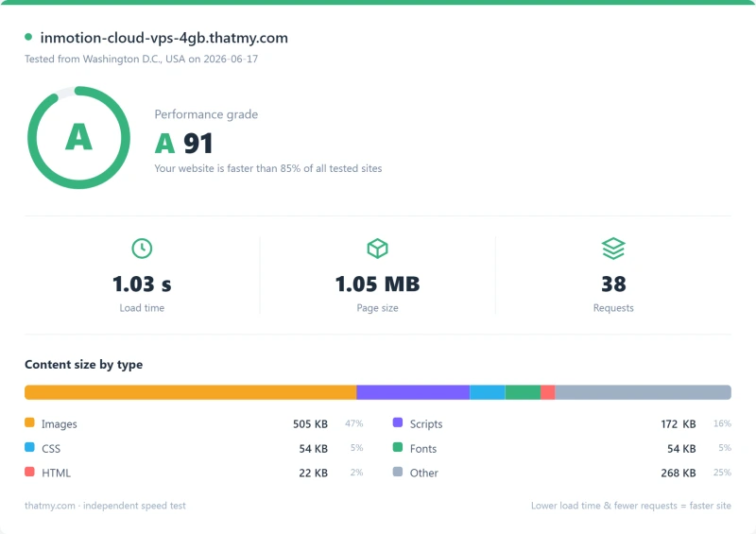Click the 'Content size by type' heading
This screenshot has width=756, height=534.
click(x=83, y=364)
